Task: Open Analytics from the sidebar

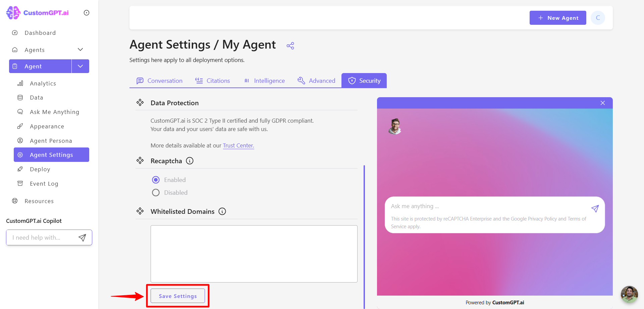Action: [x=43, y=83]
